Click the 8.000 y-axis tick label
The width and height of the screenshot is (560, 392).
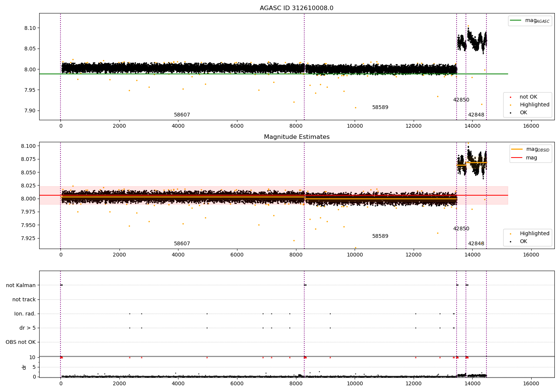28,199
